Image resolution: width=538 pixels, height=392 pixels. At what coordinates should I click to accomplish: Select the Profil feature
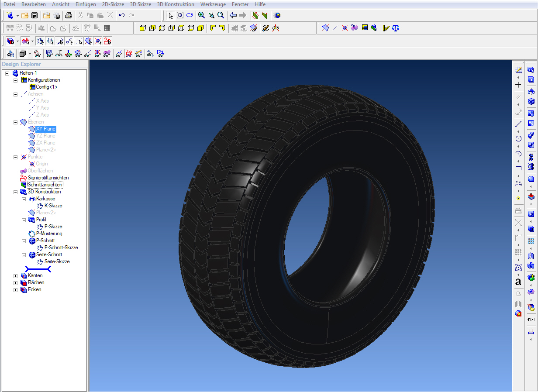(x=41, y=220)
